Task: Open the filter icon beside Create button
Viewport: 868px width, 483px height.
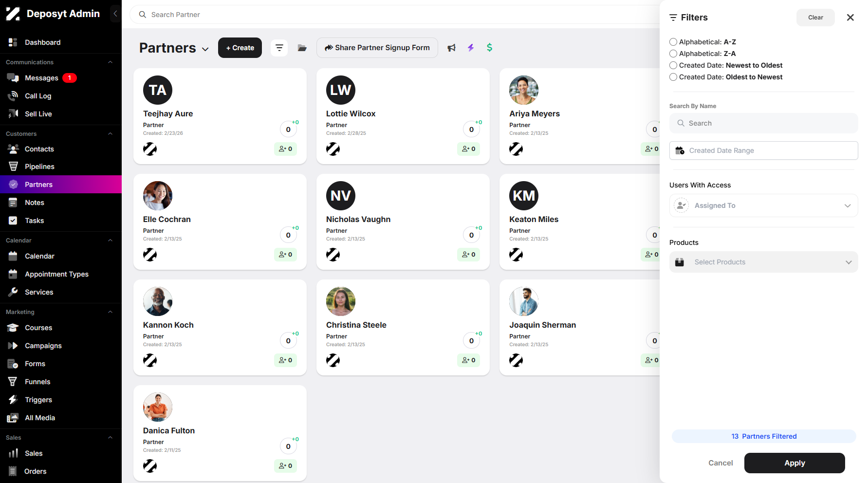Action: (279, 48)
